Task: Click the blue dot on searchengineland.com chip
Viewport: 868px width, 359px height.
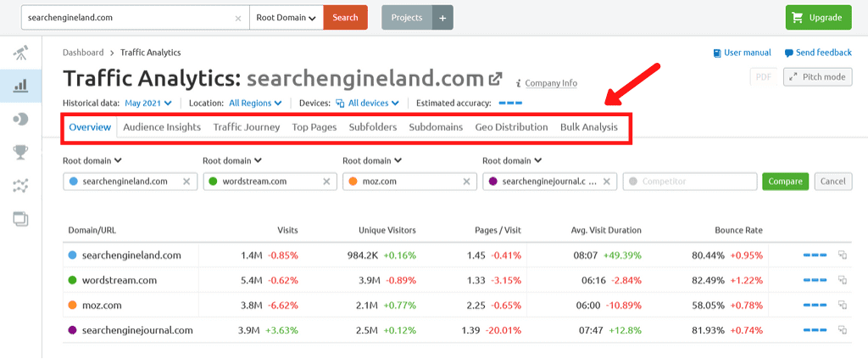Action: pyautogui.click(x=74, y=181)
